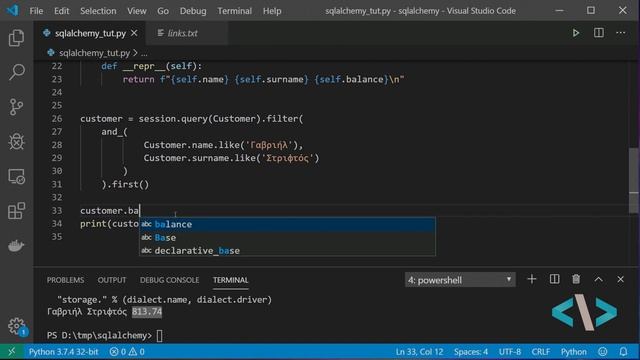The height and width of the screenshot is (360, 640).
Task: Open the Help menu
Action: (x=272, y=11)
